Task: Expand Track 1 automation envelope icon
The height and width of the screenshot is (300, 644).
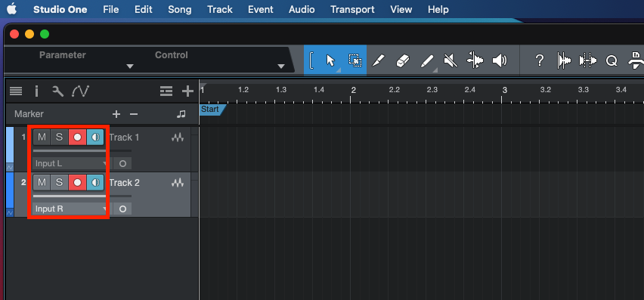Action: click(10, 168)
